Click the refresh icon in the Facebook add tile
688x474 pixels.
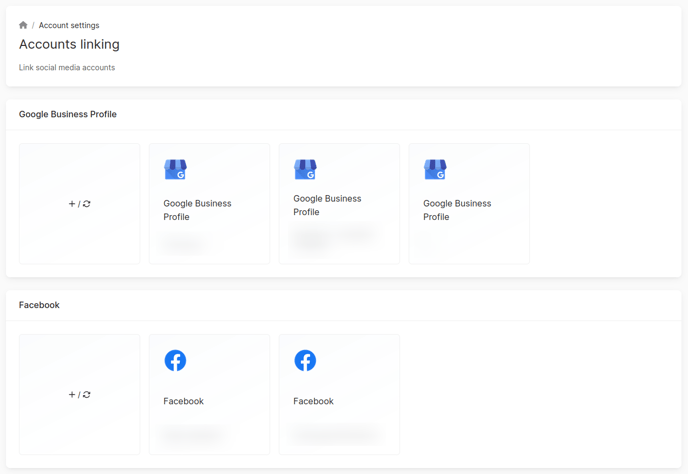pos(86,395)
